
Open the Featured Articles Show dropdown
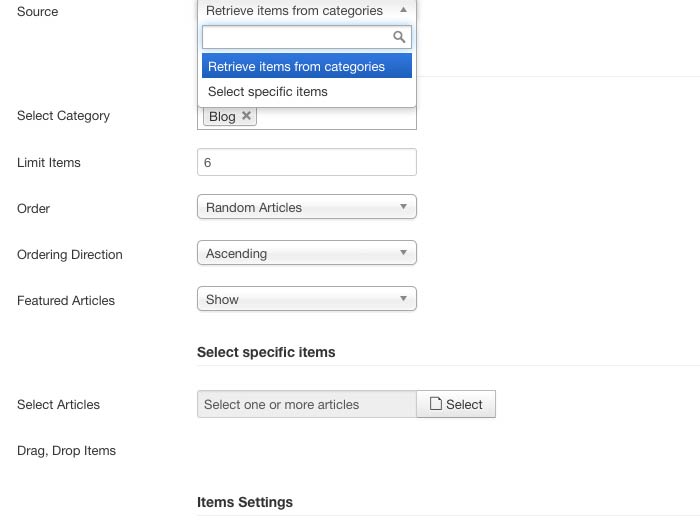(306, 299)
